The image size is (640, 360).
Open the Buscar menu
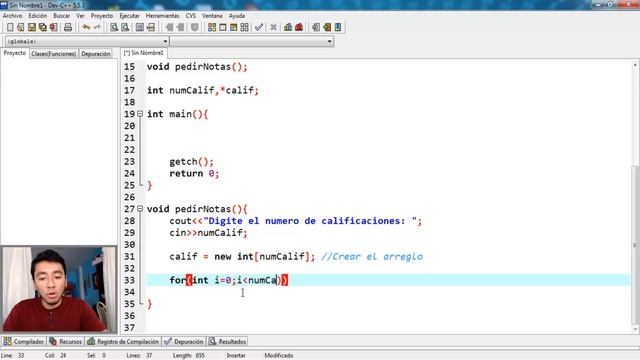point(62,16)
